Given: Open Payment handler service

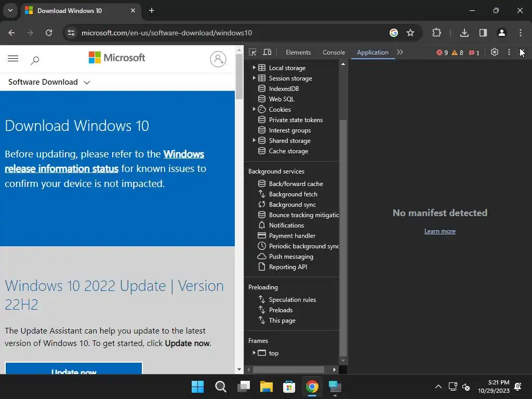Looking at the screenshot, I should 292,236.
